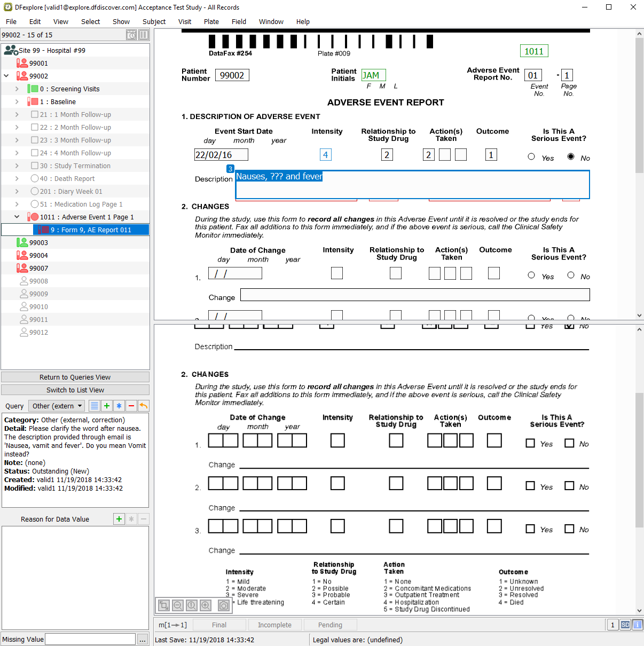The height and width of the screenshot is (646, 644).
Task: Click Return to Queries View button
Action: click(75, 377)
